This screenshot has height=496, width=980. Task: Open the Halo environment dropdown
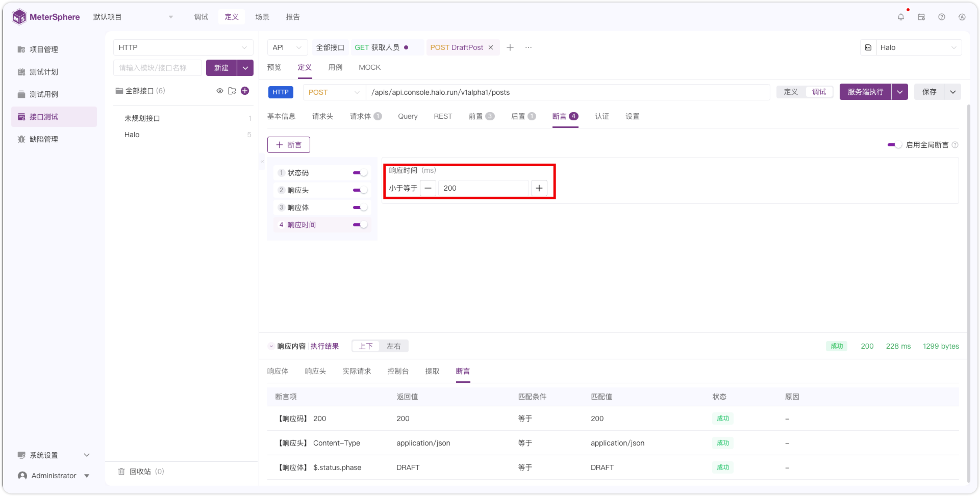point(919,47)
